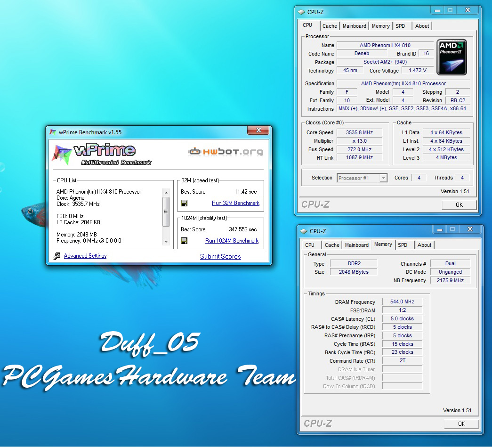This screenshot has width=492, height=448.
Task: Open About tab in lower CPU-Z window
Action: coord(425,245)
